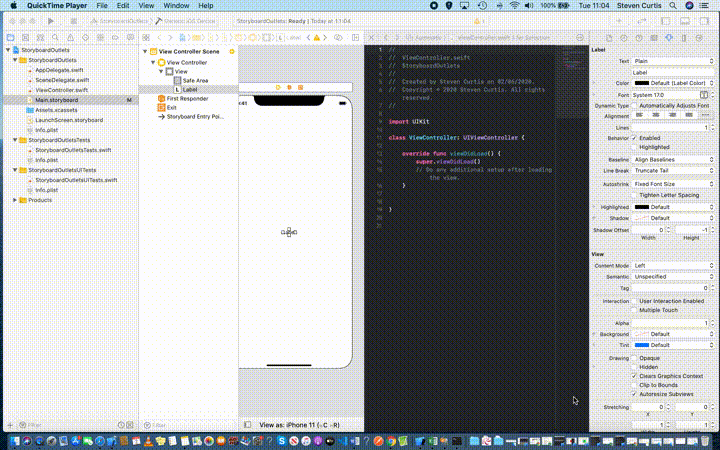Open the Project navigator folder icon
720x450 pixels.
[x=11, y=38]
